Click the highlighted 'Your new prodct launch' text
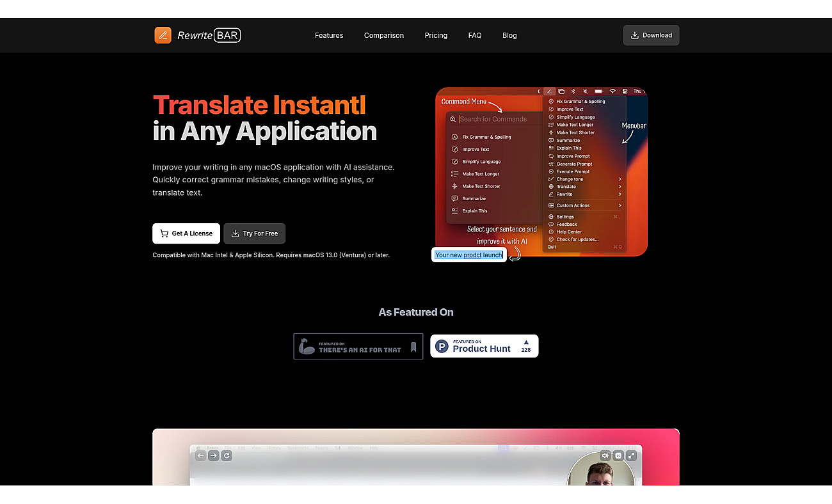This screenshot has width=832, height=504. coord(469,255)
